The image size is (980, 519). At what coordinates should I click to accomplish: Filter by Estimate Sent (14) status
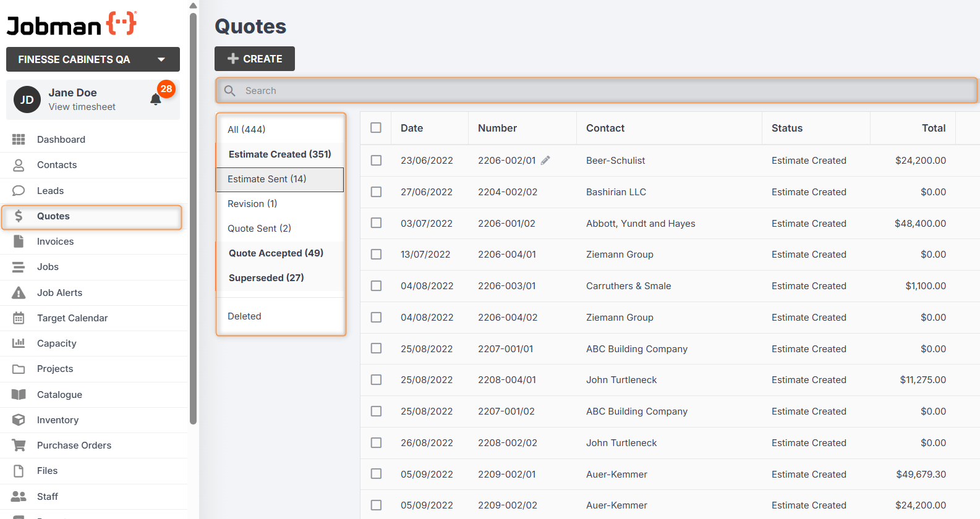(x=267, y=179)
